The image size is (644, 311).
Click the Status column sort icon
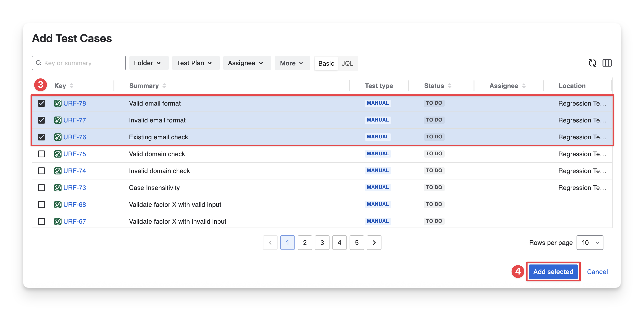tap(449, 86)
